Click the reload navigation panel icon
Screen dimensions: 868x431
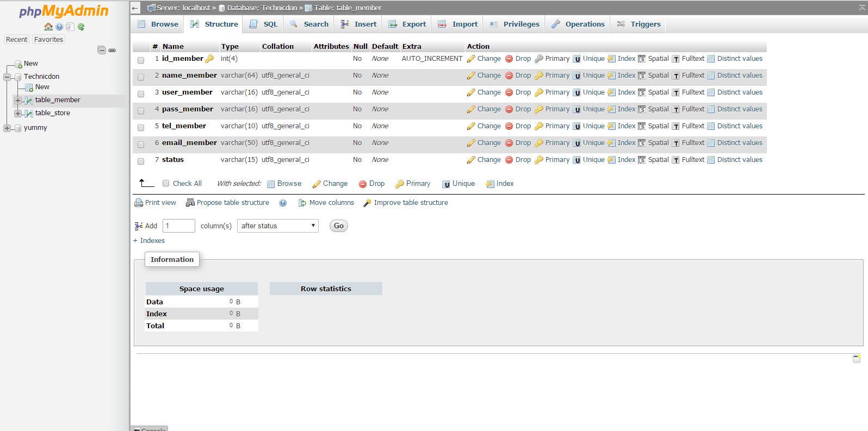pos(81,27)
